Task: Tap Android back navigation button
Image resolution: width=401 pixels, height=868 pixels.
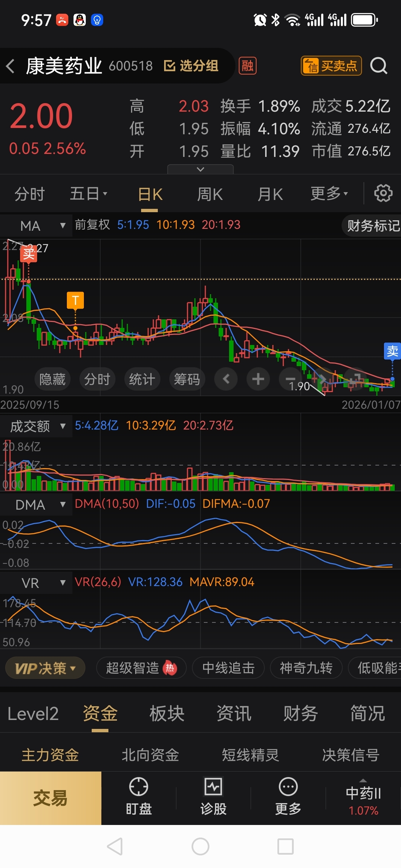Action: point(115,846)
